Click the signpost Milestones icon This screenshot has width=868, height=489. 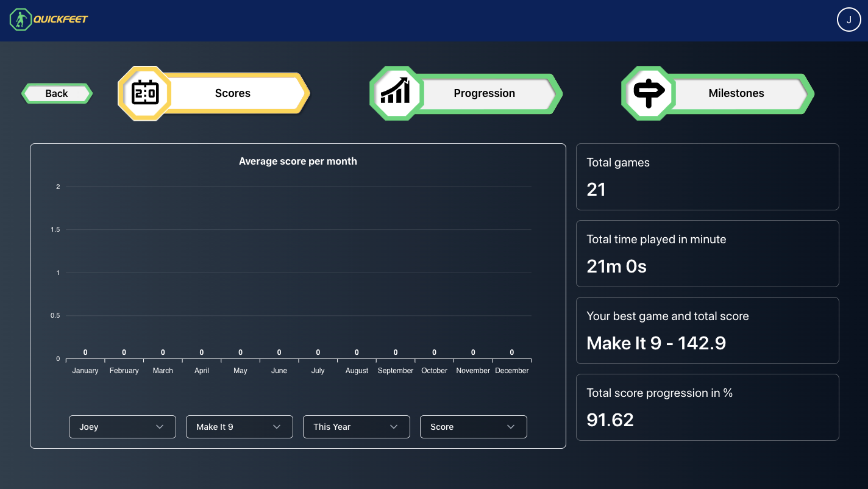(x=649, y=93)
